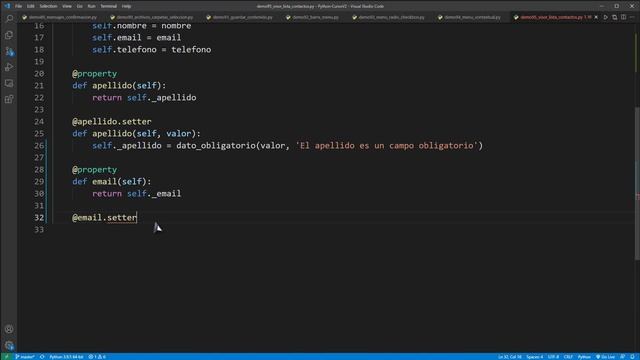Open notifications bell in status bar

click(x=632, y=357)
